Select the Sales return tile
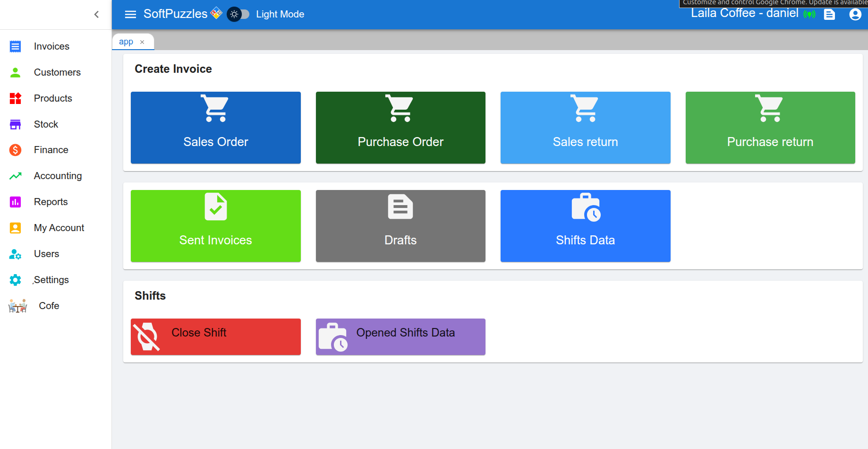Image resolution: width=868 pixels, height=449 pixels. coord(585,128)
